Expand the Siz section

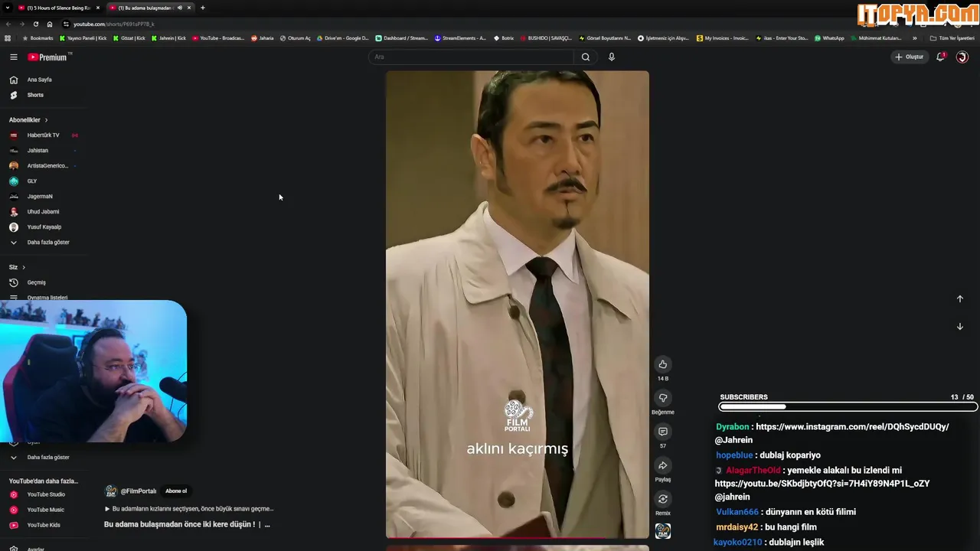click(17, 267)
